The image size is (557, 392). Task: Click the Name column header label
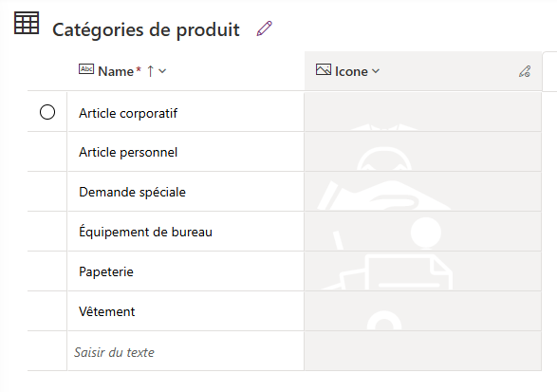coord(116,71)
